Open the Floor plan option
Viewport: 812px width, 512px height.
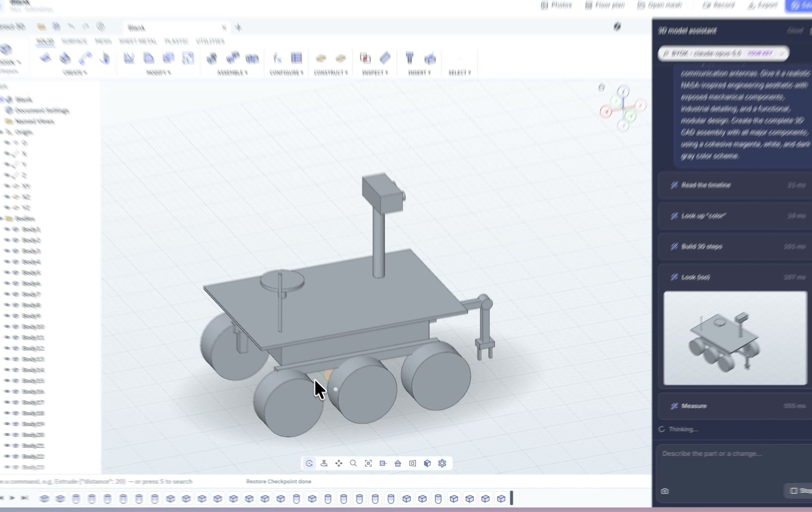tap(604, 5)
